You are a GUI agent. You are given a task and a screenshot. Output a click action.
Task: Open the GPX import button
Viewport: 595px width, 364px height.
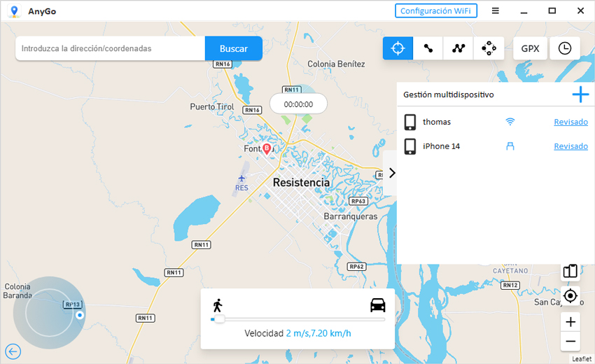[x=530, y=48]
